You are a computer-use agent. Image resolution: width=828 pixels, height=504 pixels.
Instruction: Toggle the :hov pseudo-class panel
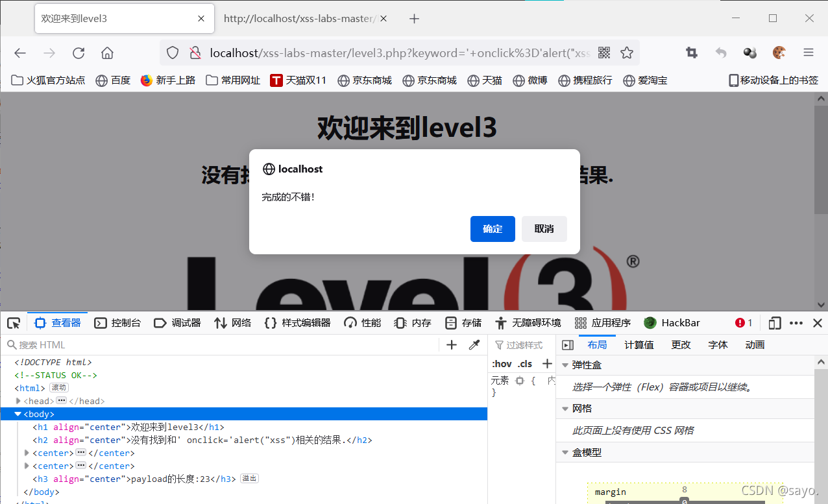[502, 364]
